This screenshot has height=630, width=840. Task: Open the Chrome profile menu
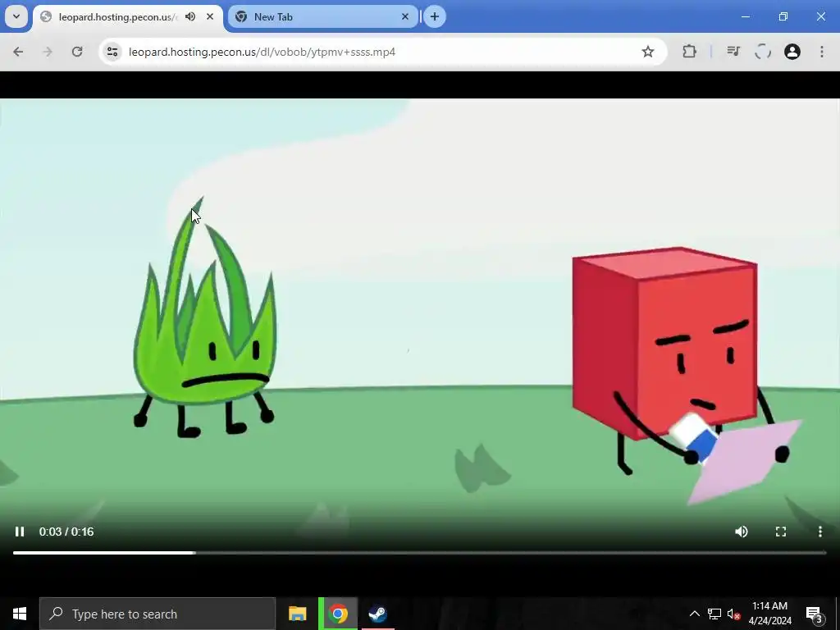(792, 52)
